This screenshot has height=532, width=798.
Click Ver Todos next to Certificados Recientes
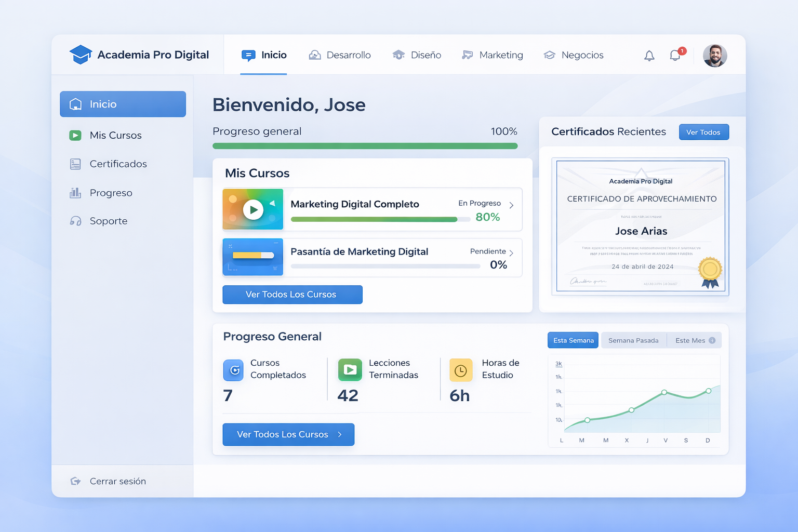click(703, 132)
